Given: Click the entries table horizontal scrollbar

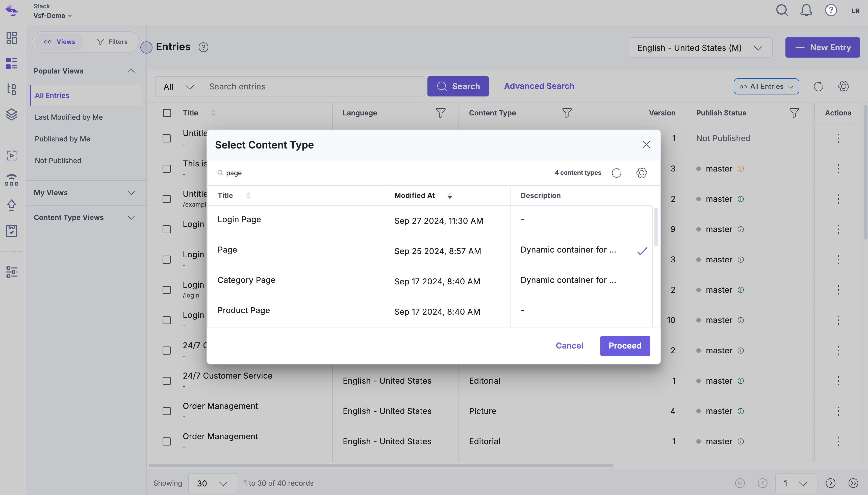Looking at the screenshot, I should coord(381,465).
